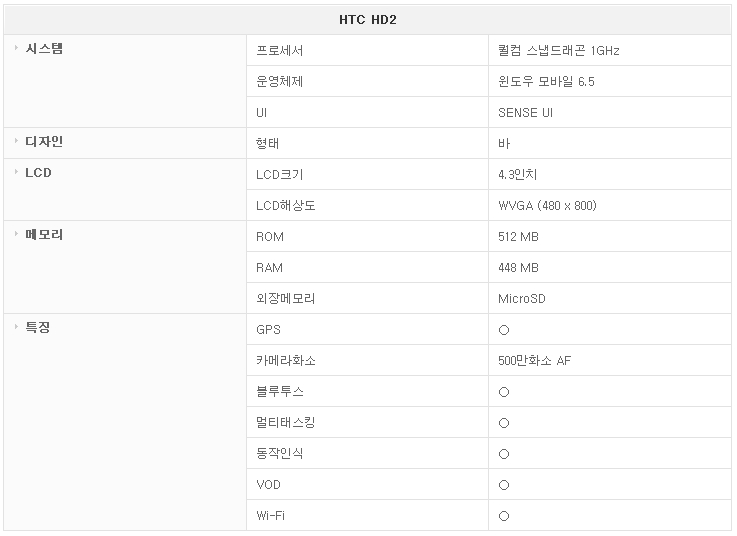The image size is (737, 536).
Task: Click the VOD circle indicator
Action: (x=504, y=485)
